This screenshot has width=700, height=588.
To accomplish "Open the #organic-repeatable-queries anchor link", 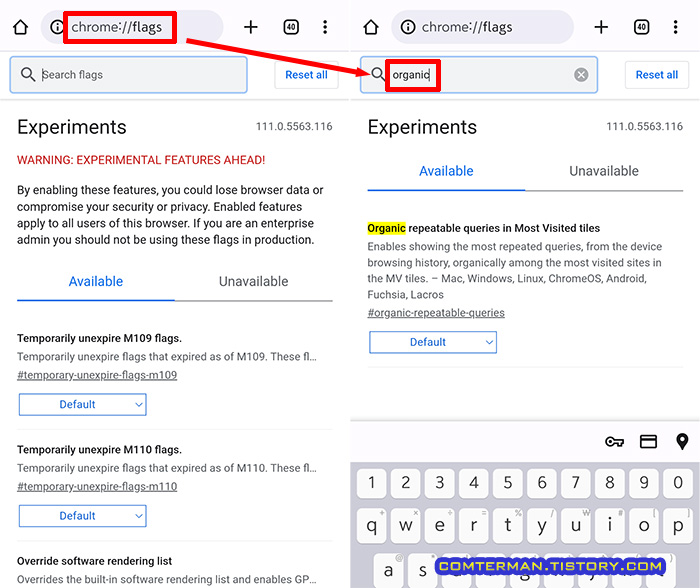I will pyautogui.click(x=436, y=313).
